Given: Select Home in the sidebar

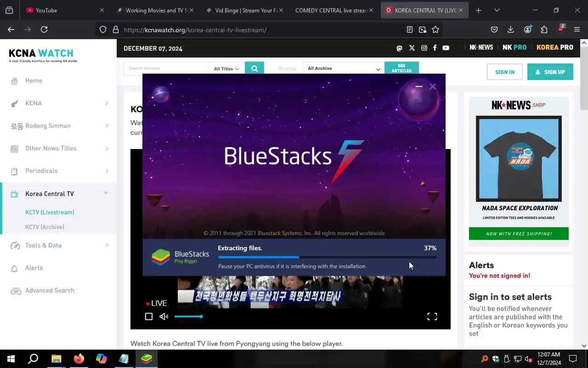Looking at the screenshot, I should click(x=34, y=80).
